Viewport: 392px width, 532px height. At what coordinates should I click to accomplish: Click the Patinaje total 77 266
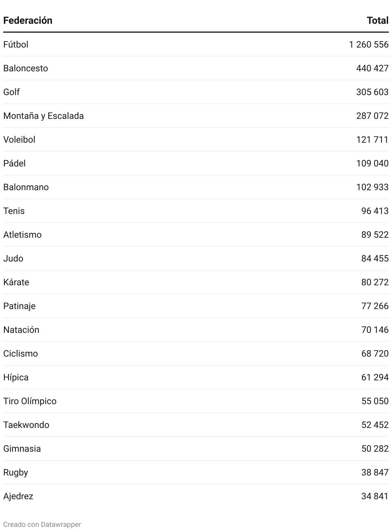375,306
